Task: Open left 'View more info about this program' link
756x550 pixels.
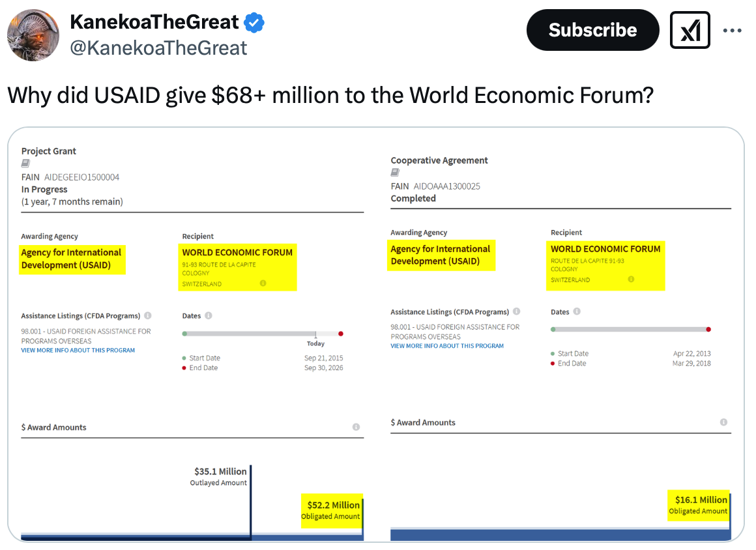Action: pos(78,350)
